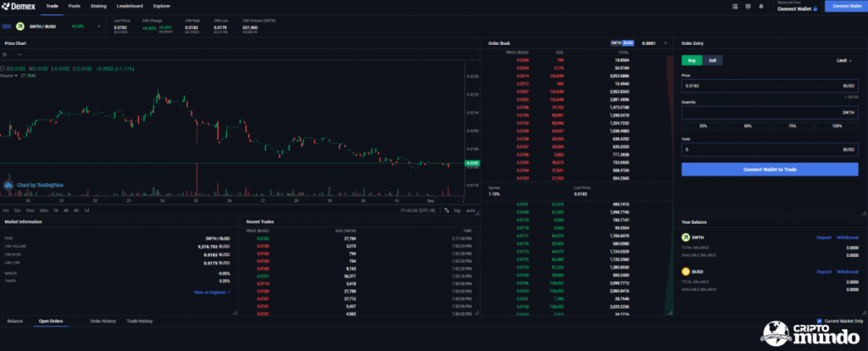Click the TradingView cloud logo
Viewport: 868px width, 351px height.
8,184
